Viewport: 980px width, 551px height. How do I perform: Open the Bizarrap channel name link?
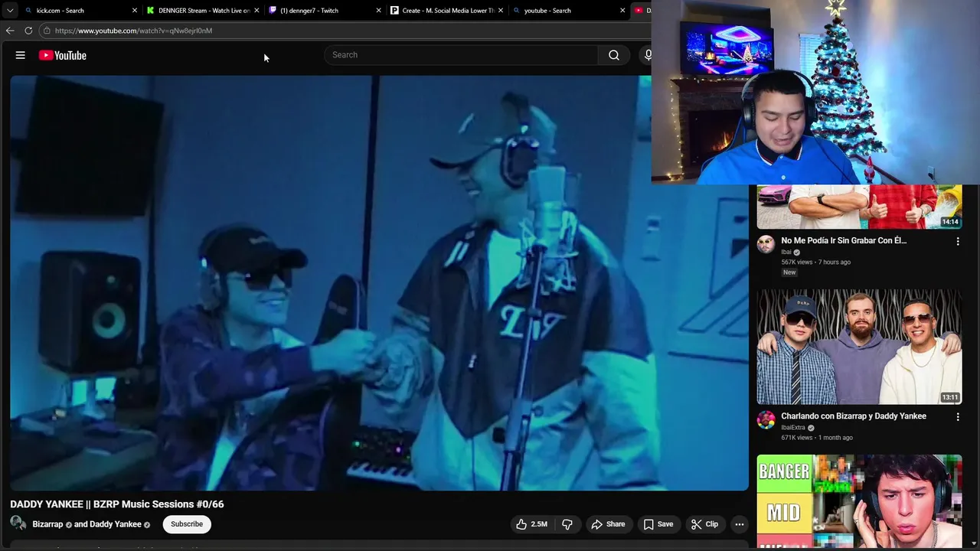click(47, 524)
